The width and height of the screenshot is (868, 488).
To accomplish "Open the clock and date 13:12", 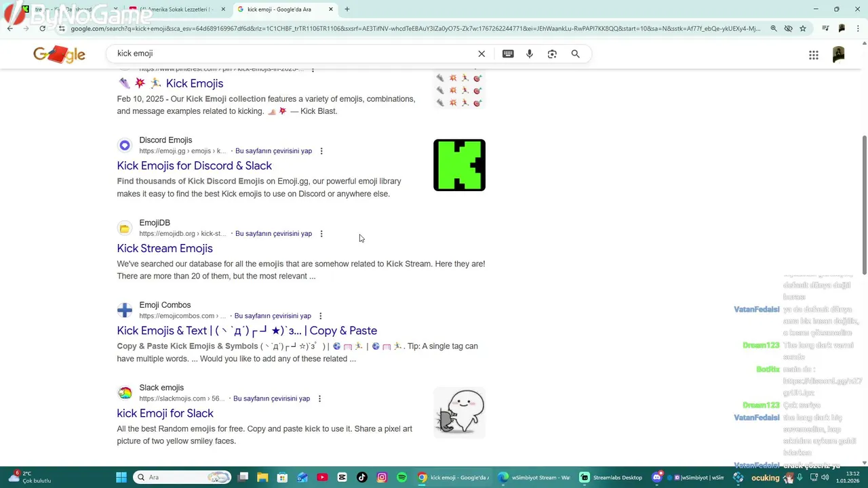I will [848, 477].
